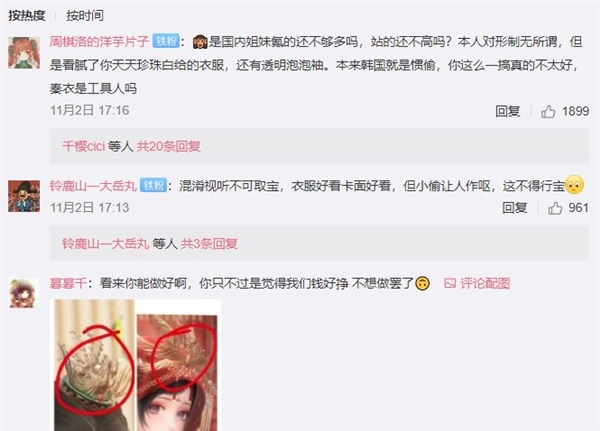Like the first comment with 1899 likes

[548, 111]
